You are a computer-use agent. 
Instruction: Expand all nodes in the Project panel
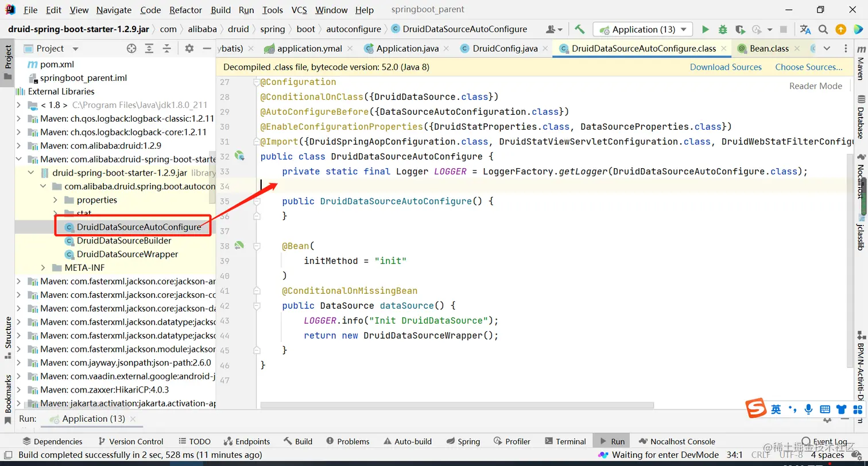click(149, 49)
